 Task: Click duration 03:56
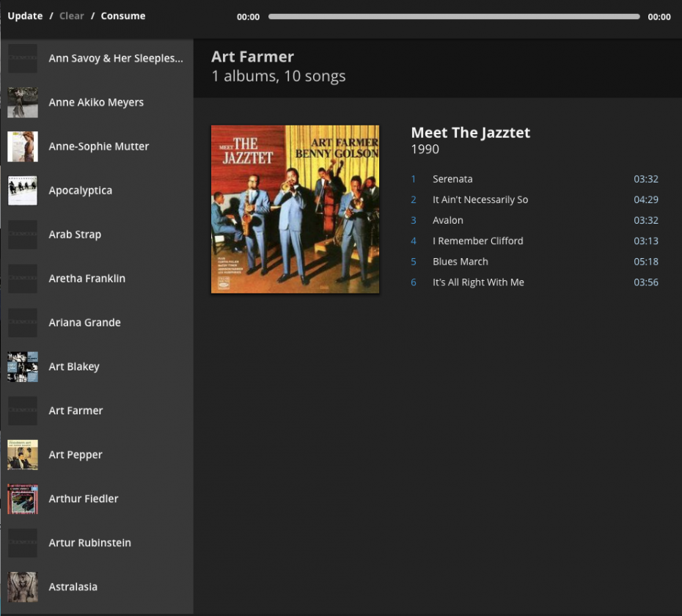coord(646,282)
